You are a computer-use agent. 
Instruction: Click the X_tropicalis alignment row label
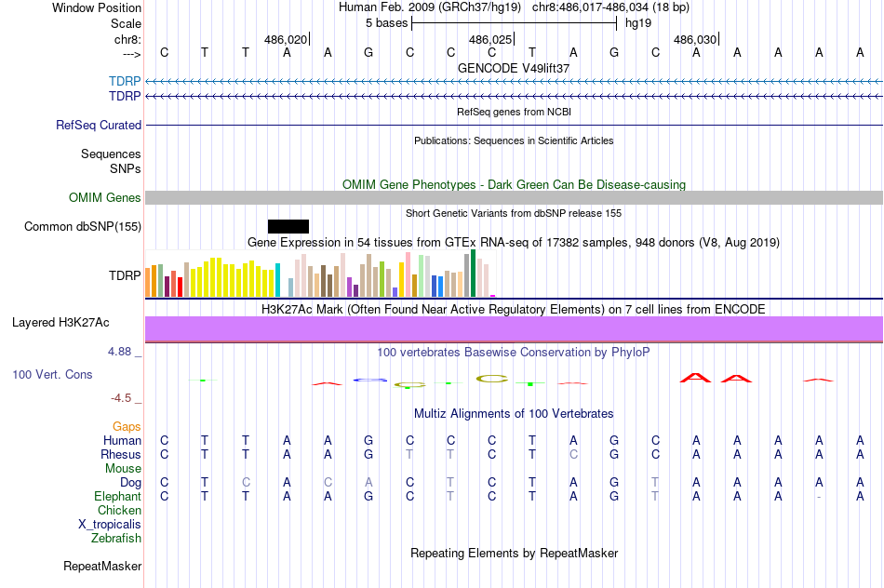[110, 525]
